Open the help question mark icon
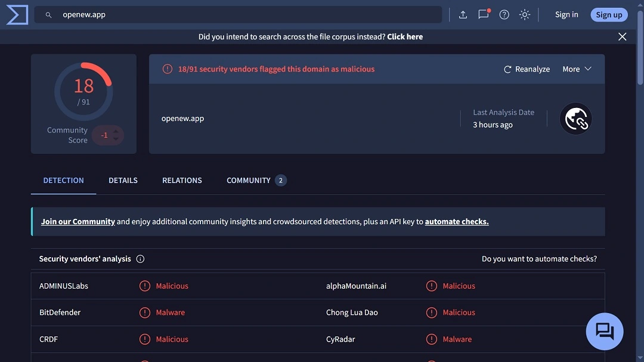The width and height of the screenshot is (644, 362). [504, 15]
